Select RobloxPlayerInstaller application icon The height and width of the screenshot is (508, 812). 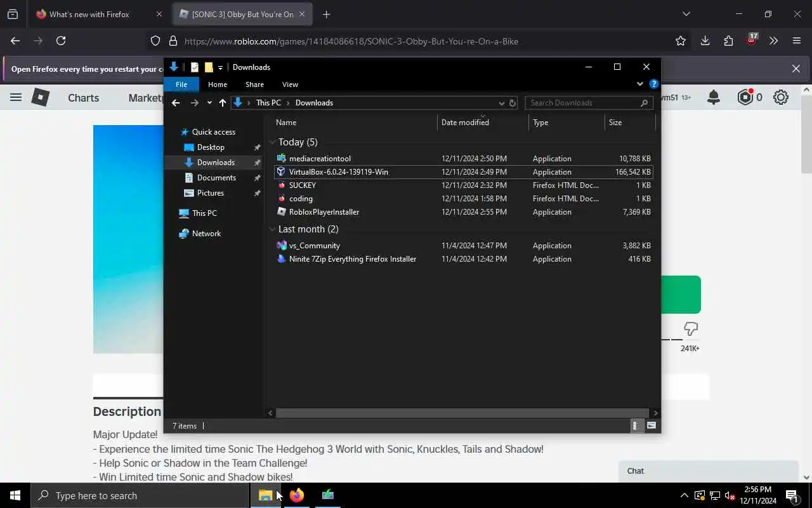pyautogui.click(x=281, y=211)
